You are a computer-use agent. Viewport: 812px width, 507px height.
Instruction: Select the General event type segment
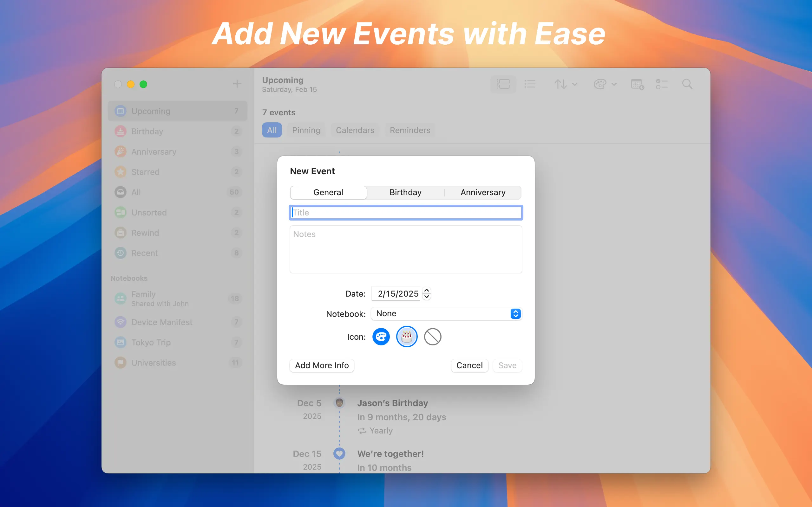[328, 192]
